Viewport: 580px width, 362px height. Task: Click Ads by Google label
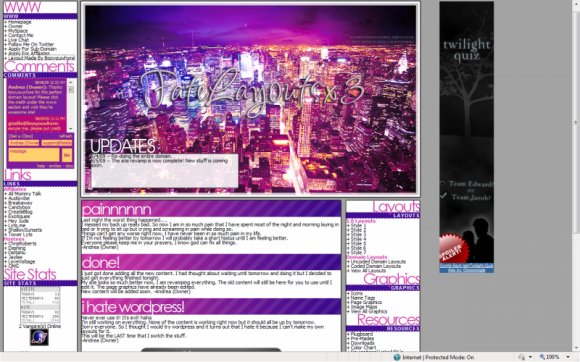[466, 270]
